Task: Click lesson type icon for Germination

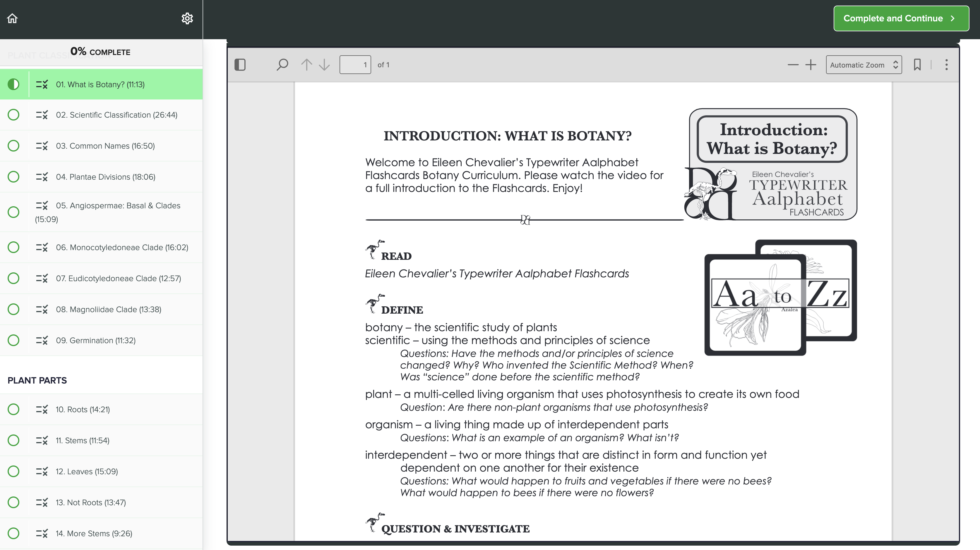Action: coord(42,340)
